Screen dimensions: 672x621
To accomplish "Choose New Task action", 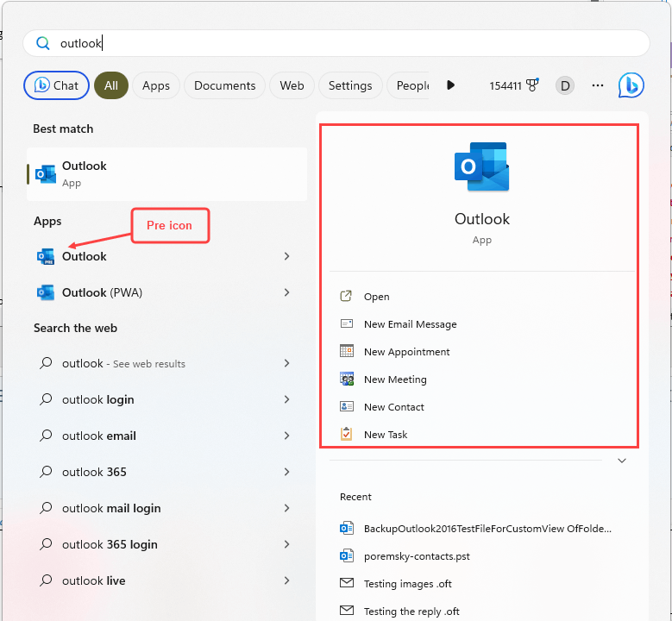I will click(386, 435).
